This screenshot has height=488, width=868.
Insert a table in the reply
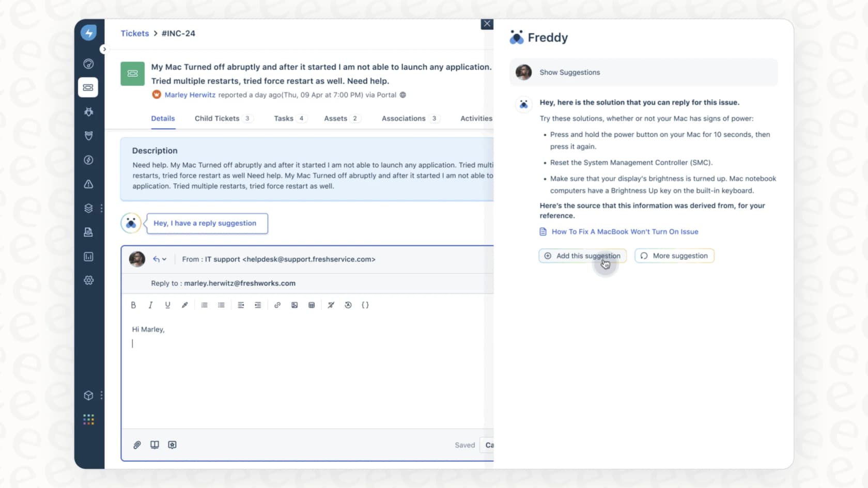pos(312,305)
